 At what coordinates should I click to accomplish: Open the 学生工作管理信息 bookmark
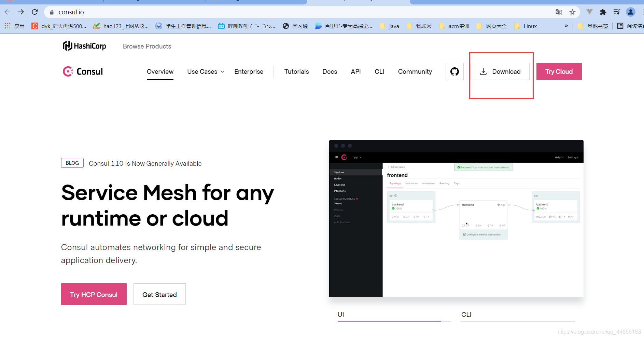pyautogui.click(x=183, y=26)
